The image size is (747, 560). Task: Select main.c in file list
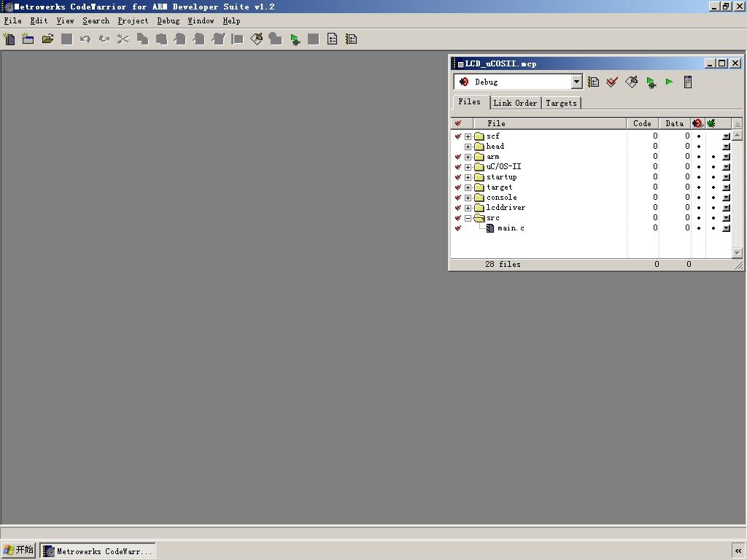[511, 228]
